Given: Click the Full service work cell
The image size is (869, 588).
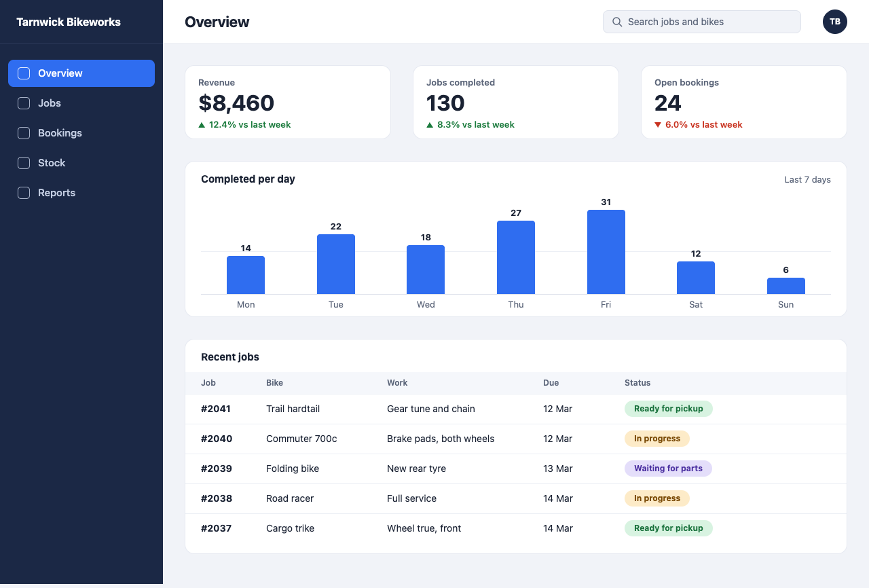Looking at the screenshot, I should 411,498.
